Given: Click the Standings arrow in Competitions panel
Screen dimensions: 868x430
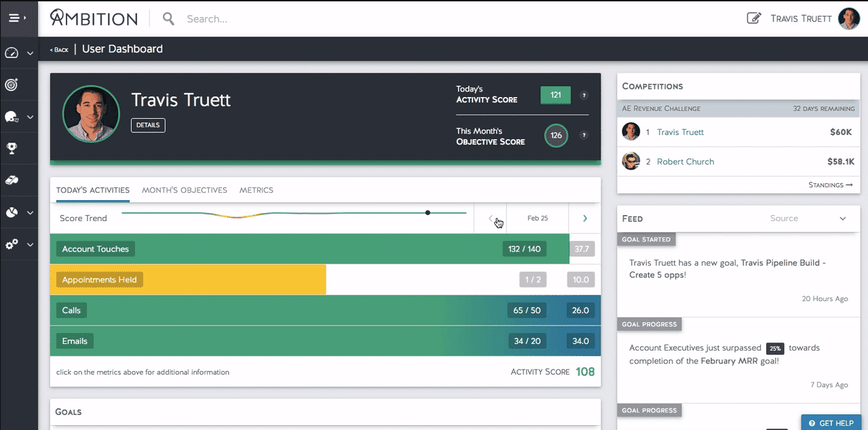Looking at the screenshot, I should coord(831,184).
